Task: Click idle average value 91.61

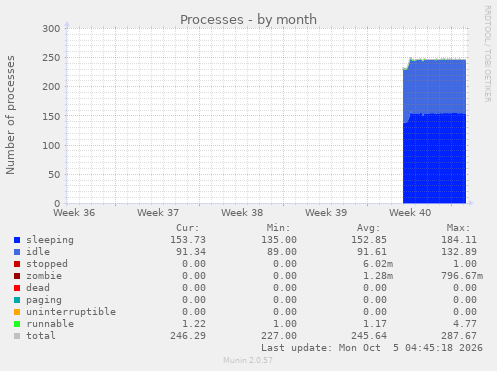Action: point(372,252)
